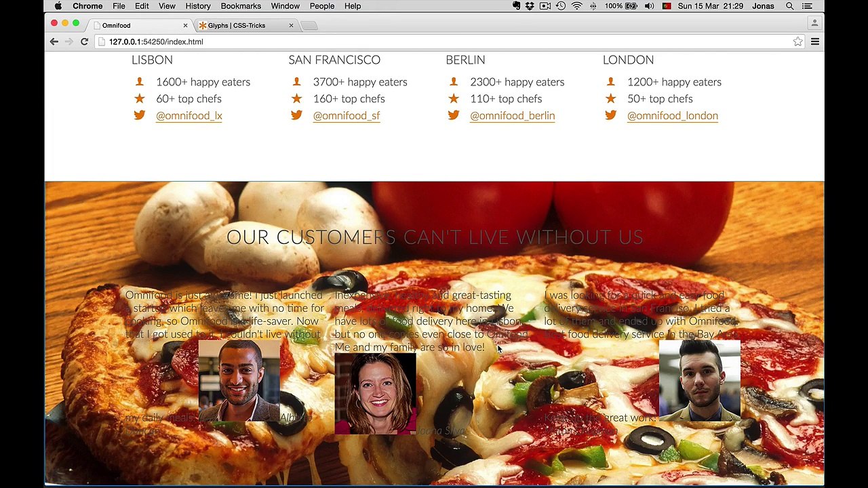Click the person icon beside 1200+ happy eaters
The width and height of the screenshot is (868, 488).
click(611, 81)
